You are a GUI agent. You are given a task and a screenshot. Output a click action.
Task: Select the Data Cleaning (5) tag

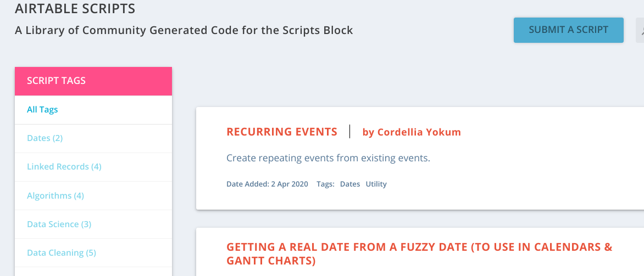pos(61,253)
